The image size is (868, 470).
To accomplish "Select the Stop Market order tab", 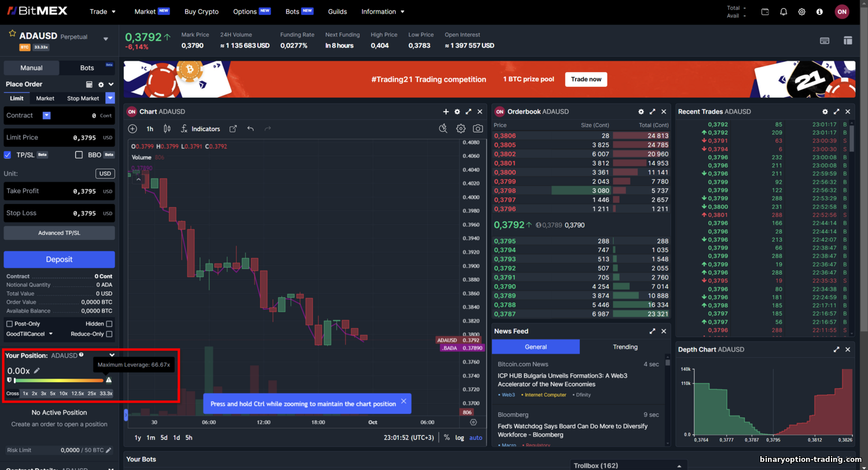I will point(83,98).
